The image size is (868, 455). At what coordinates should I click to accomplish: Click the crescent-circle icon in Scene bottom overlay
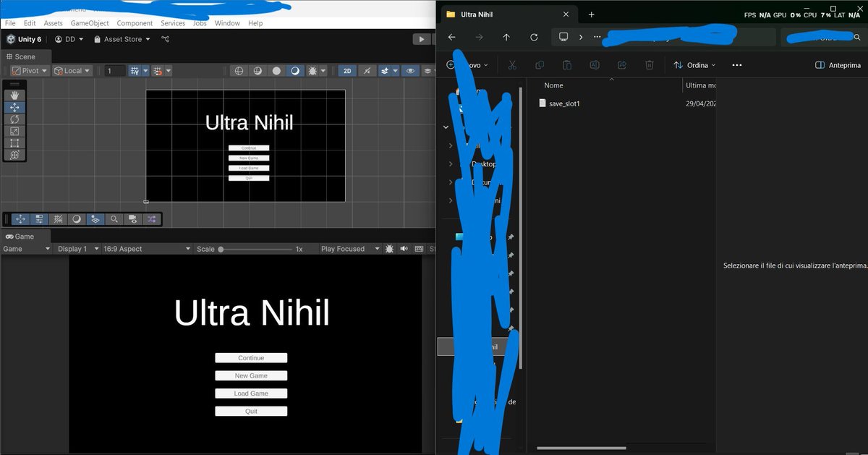[x=77, y=219]
